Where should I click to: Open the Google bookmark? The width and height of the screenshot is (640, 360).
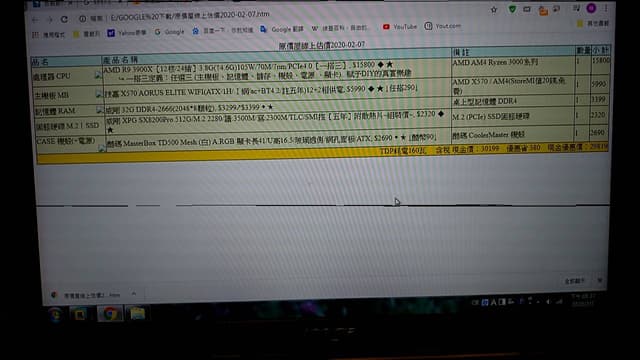click(169, 31)
